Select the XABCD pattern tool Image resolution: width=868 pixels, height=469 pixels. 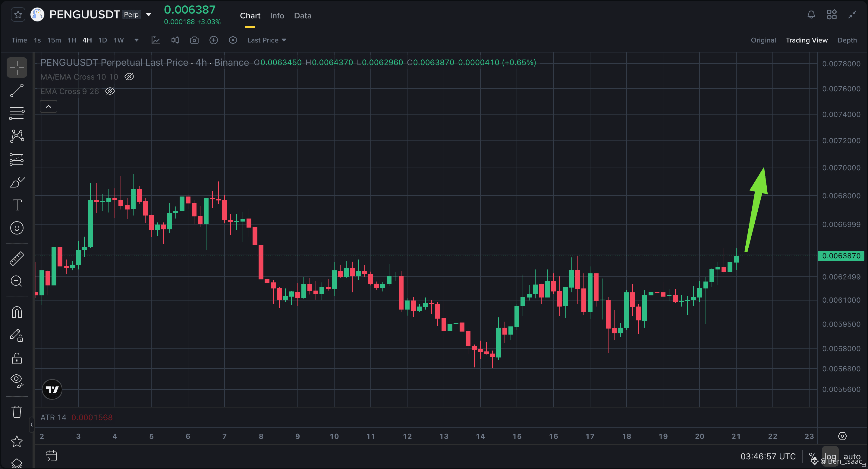(17, 136)
